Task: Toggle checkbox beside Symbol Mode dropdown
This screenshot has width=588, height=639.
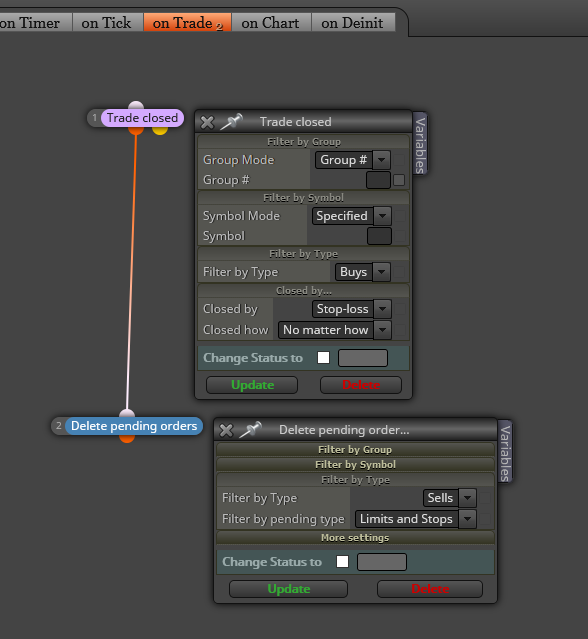Action: click(400, 216)
